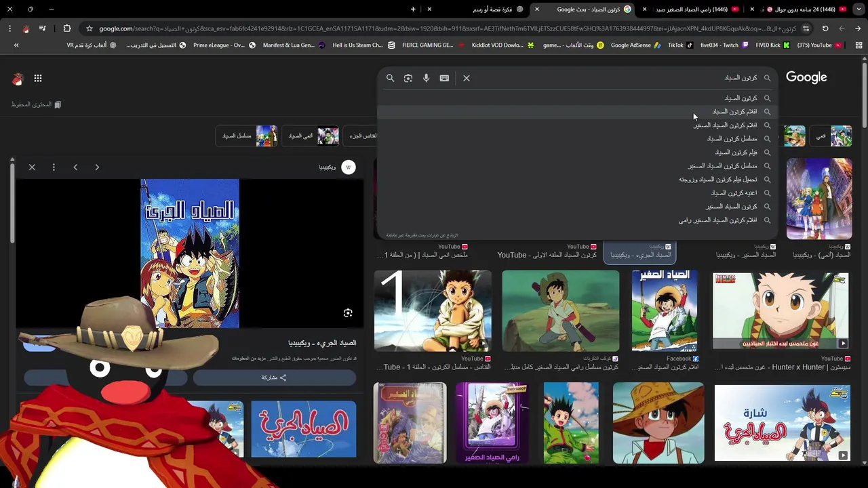Open the TikTok bookmark
868x488 pixels.
[x=680, y=45]
